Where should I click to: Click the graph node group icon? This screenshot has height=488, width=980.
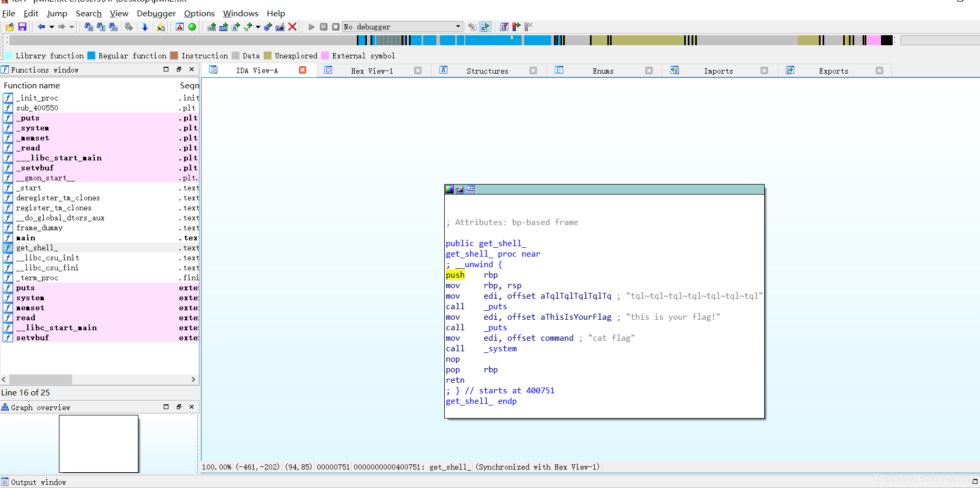coord(471,189)
